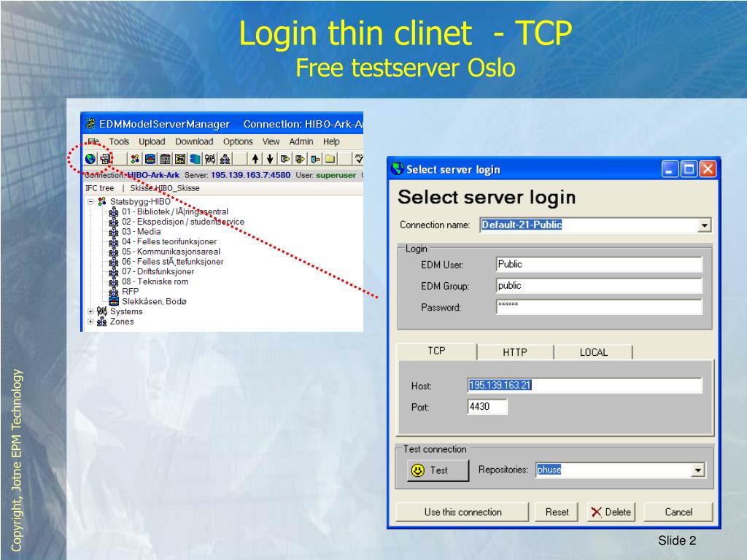Select the Systems tree row label
The height and width of the screenshot is (560, 747).
point(126,311)
